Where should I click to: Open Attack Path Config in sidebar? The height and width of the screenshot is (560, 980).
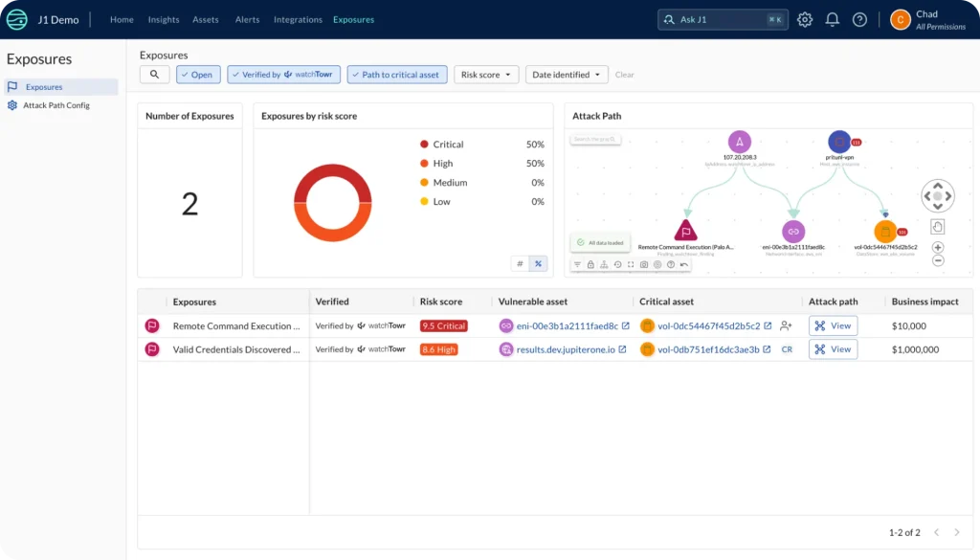point(56,105)
